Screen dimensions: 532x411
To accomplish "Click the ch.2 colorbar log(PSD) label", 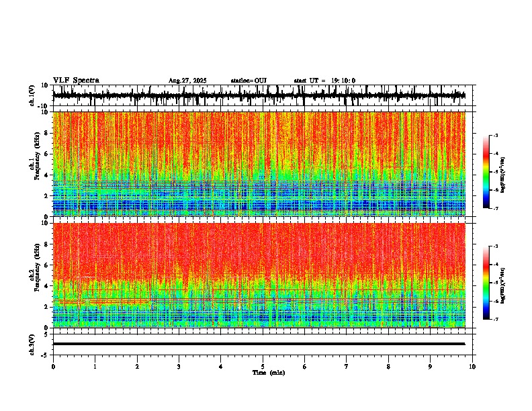I will coord(502,286).
